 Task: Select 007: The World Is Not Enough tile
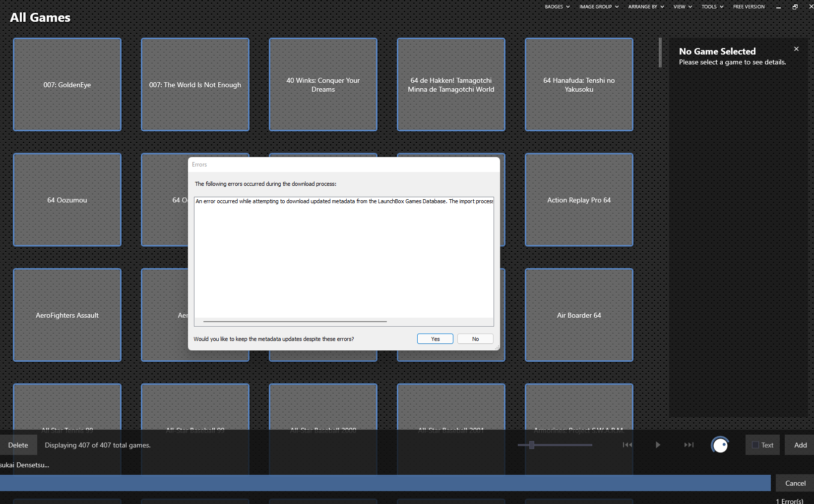point(195,85)
